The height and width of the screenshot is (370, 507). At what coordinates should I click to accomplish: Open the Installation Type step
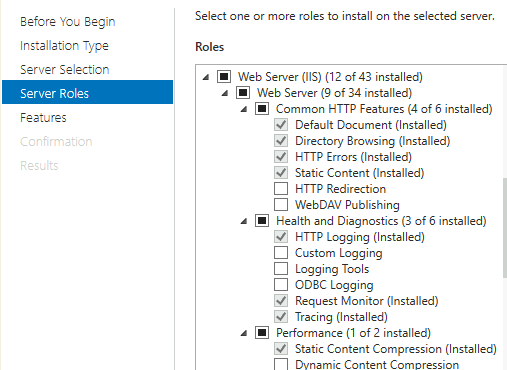(64, 46)
